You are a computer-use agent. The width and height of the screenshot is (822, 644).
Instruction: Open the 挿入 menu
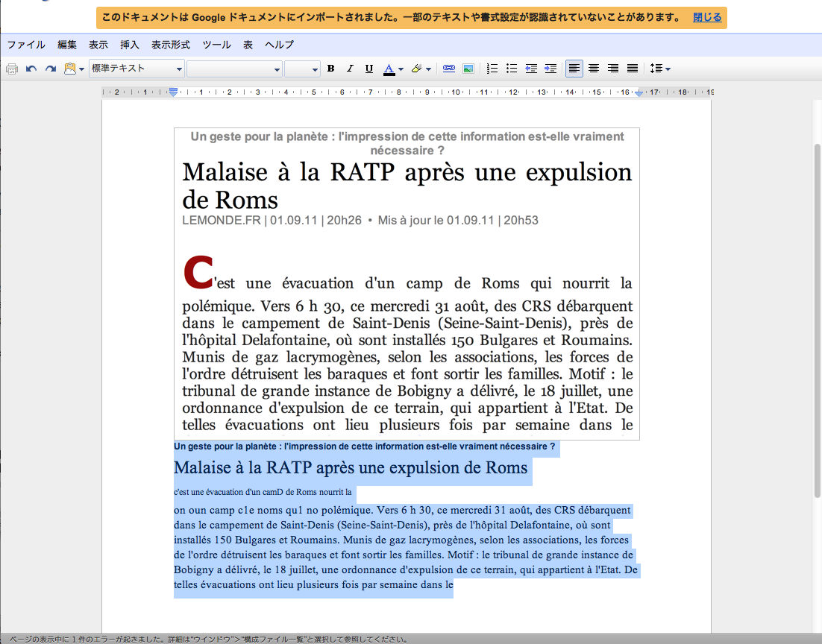(130, 45)
